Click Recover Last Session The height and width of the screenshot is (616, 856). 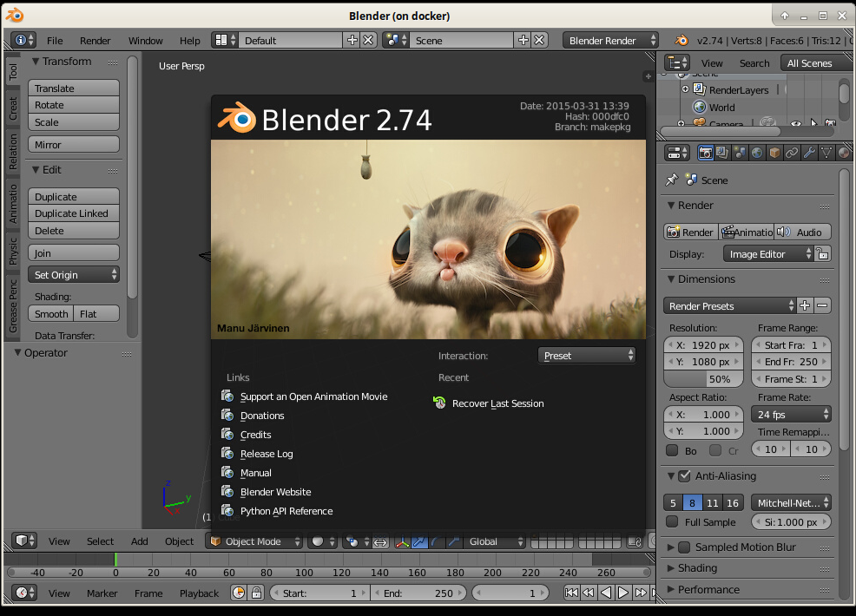point(497,403)
